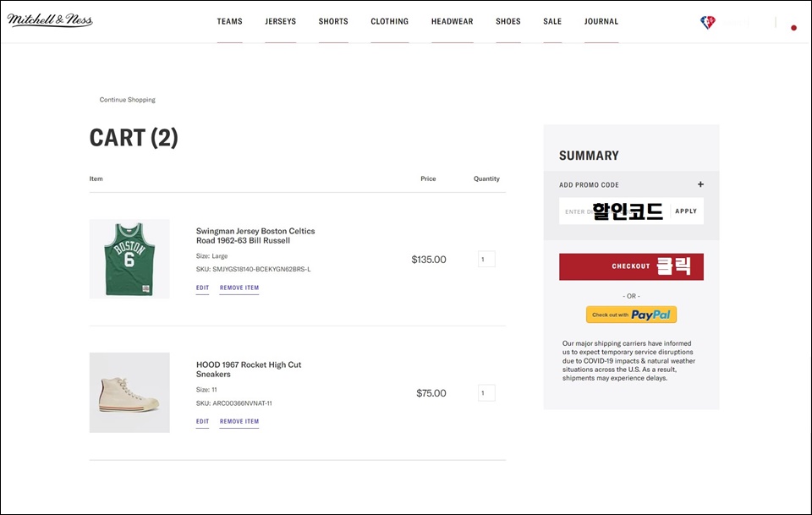Click the Size: Large text
812x515 pixels.
click(211, 255)
